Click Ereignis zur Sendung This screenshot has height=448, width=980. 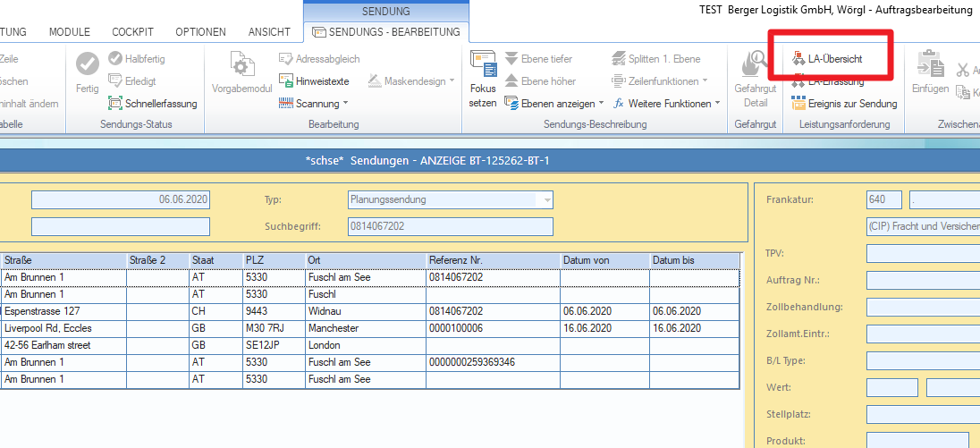(844, 104)
